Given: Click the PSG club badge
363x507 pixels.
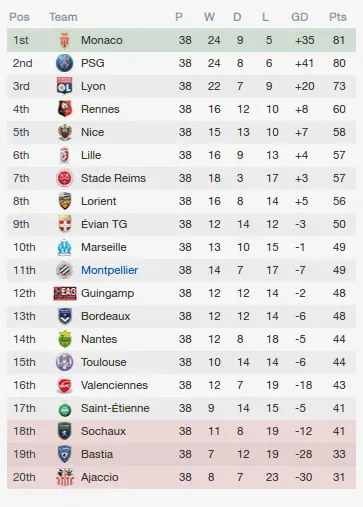Looking at the screenshot, I should pos(65,63).
